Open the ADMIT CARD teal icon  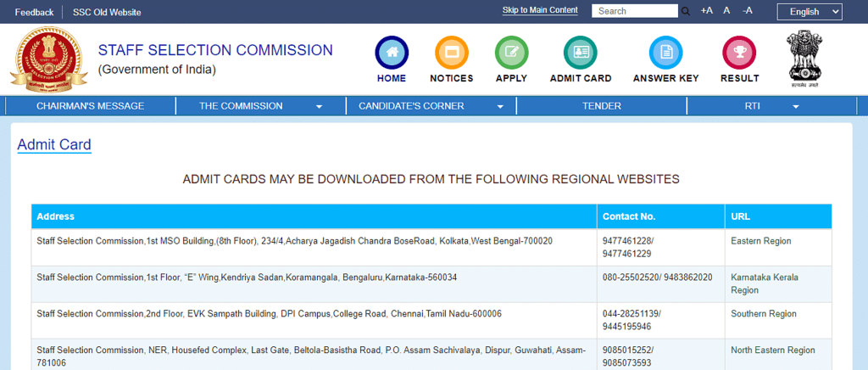580,53
